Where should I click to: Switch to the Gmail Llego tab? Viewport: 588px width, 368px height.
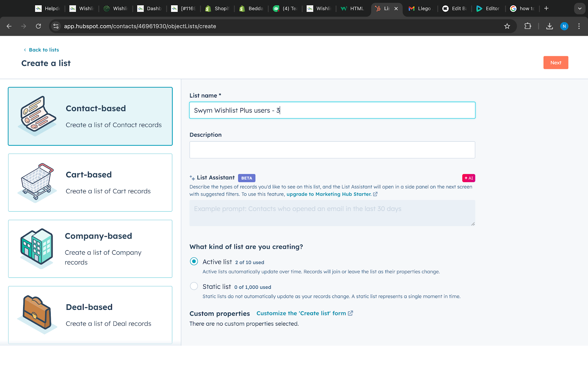(420, 8)
